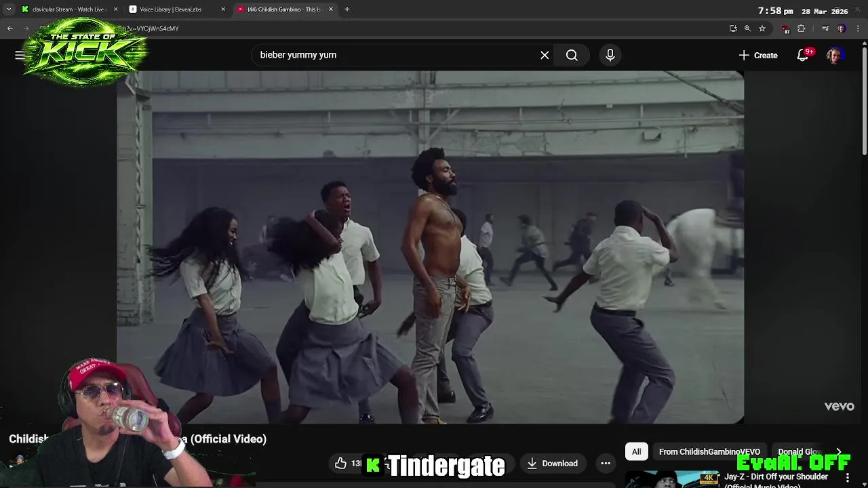868x488 pixels.
Task: Open options for the Jay-Z video
Action: click(848, 478)
